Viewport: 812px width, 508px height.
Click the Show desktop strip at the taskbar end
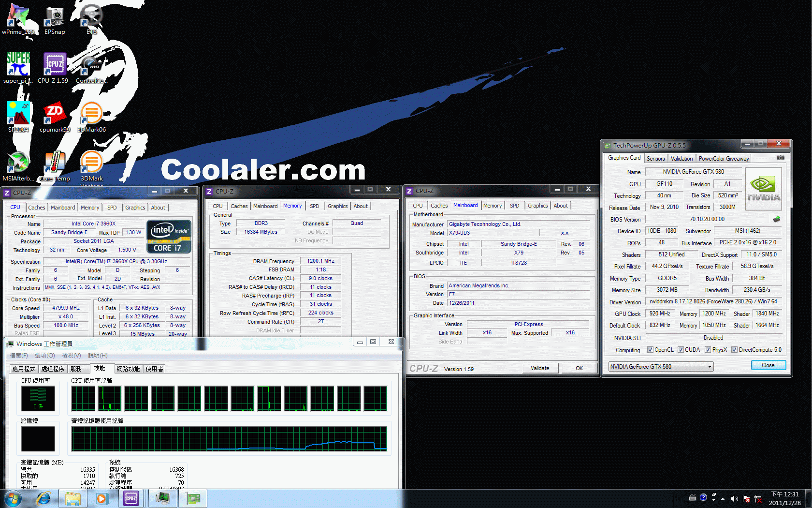808,498
